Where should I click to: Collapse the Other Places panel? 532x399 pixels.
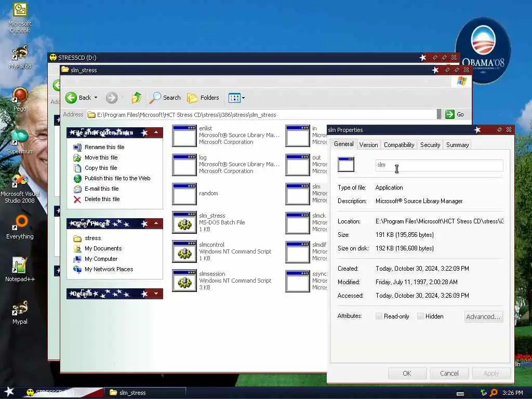click(156, 223)
